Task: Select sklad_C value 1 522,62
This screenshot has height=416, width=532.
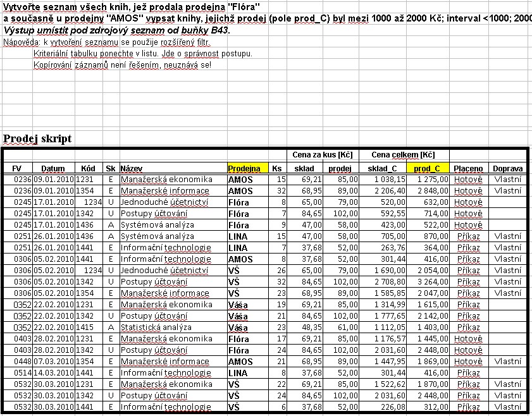Action: [382, 384]
